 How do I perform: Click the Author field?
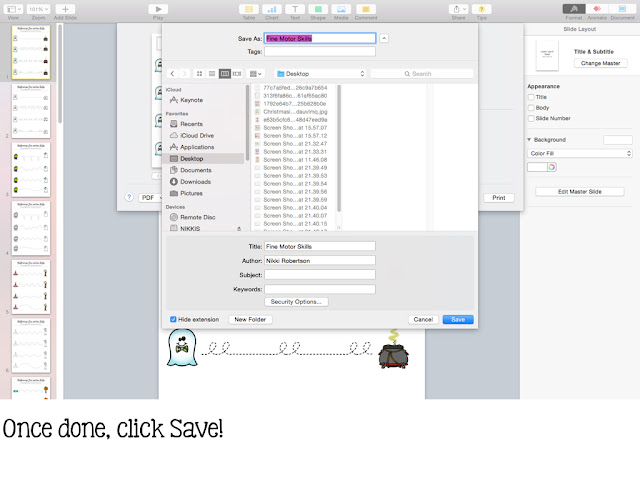click(x=320, y=260)
